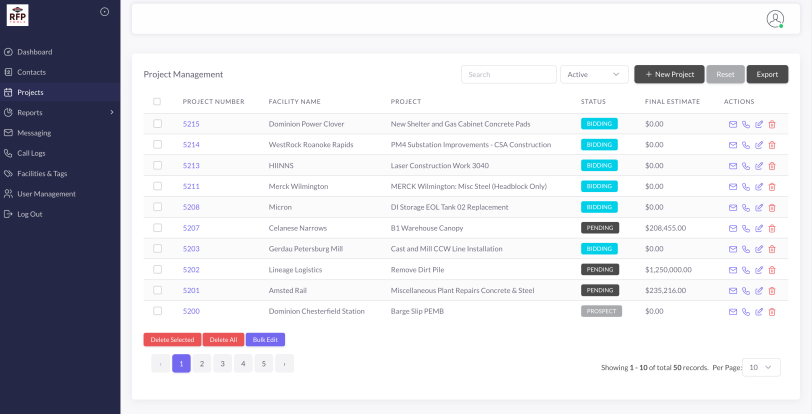Viewport: 812px width, 414px height.
Task: Collapse sidebar using the arrow icon
Action: (x=105, y=11)
